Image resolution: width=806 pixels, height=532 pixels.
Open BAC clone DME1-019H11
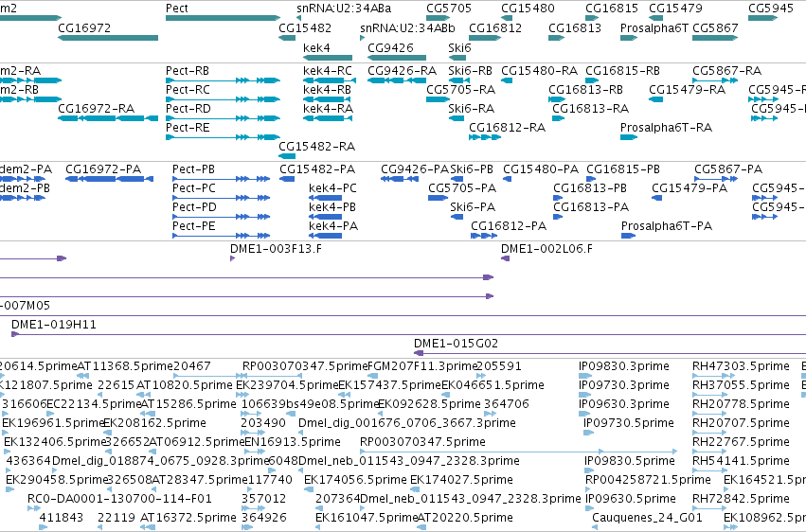408,334
